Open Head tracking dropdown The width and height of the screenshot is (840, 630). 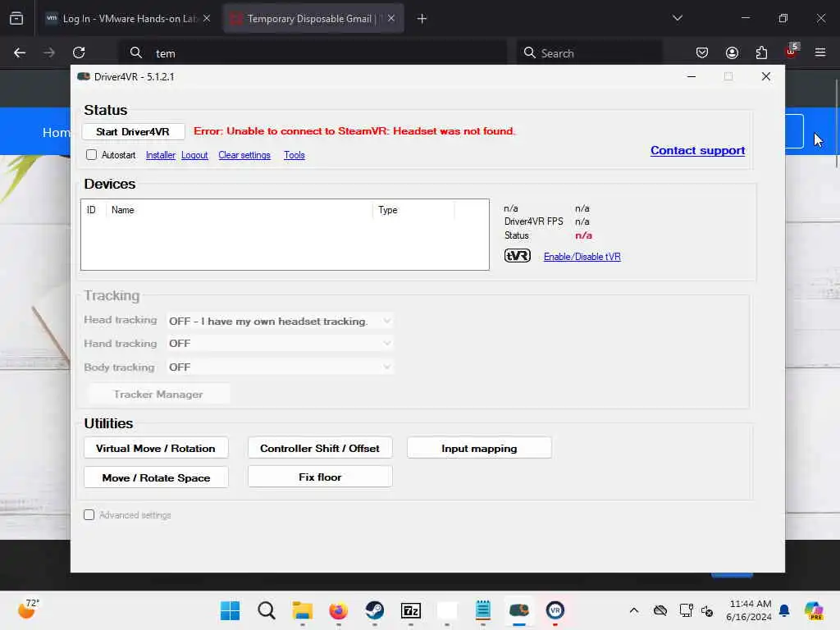click(x=280, y=321)
